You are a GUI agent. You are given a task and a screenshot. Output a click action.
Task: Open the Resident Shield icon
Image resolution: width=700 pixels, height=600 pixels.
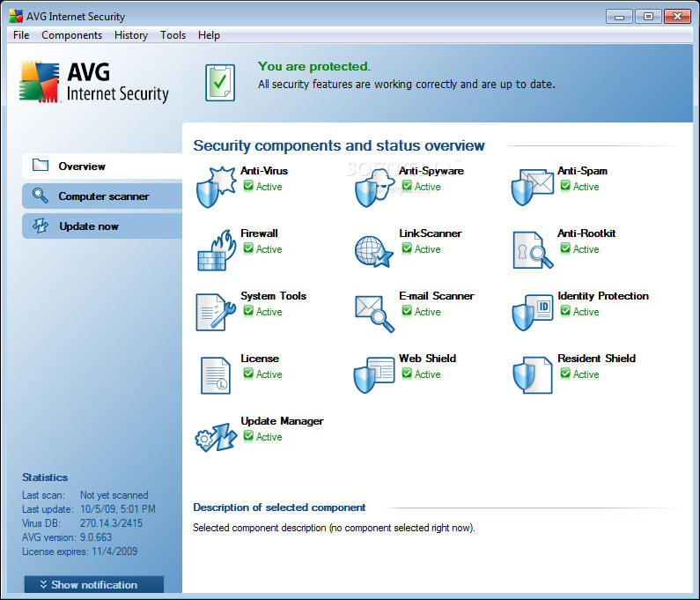point(533,374)
